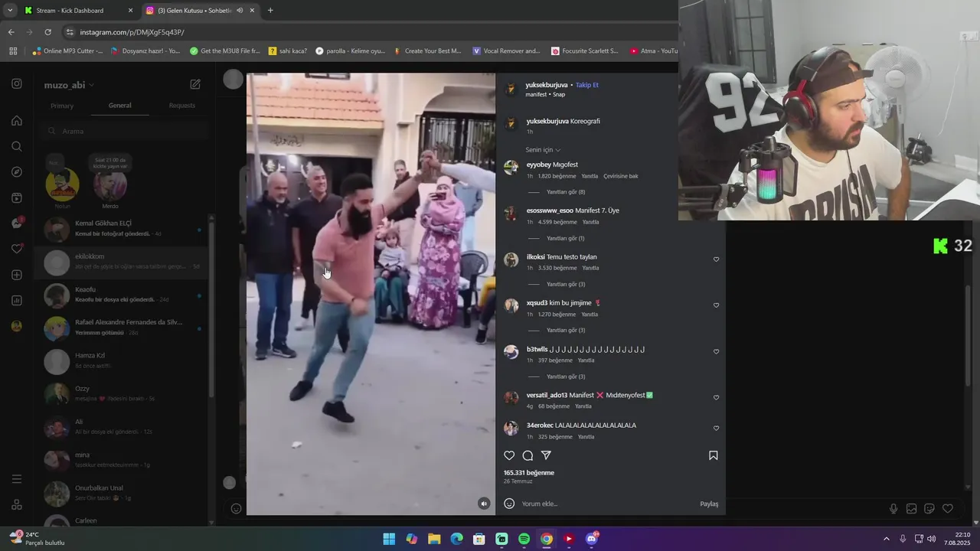The height and width of the screenshot is (551, 980).
Task: Open the hamburger More menu
Action: 17,479
